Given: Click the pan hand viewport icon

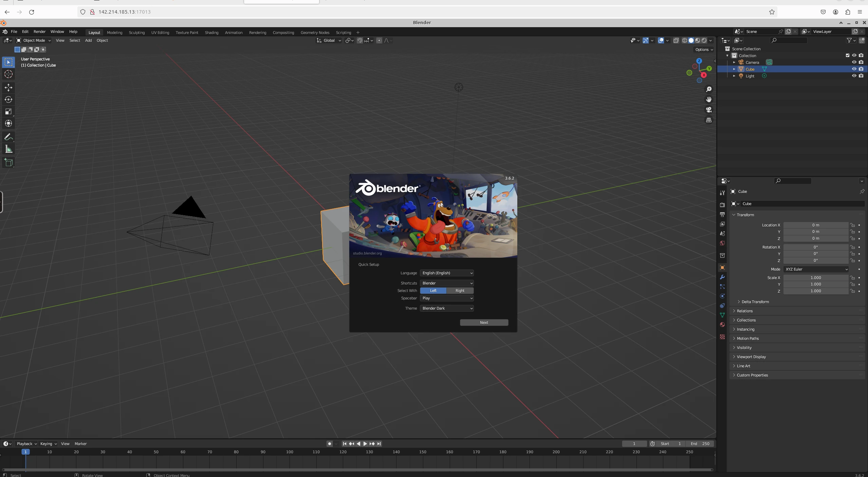Looking at the screenshot, I should click(709, 99).
